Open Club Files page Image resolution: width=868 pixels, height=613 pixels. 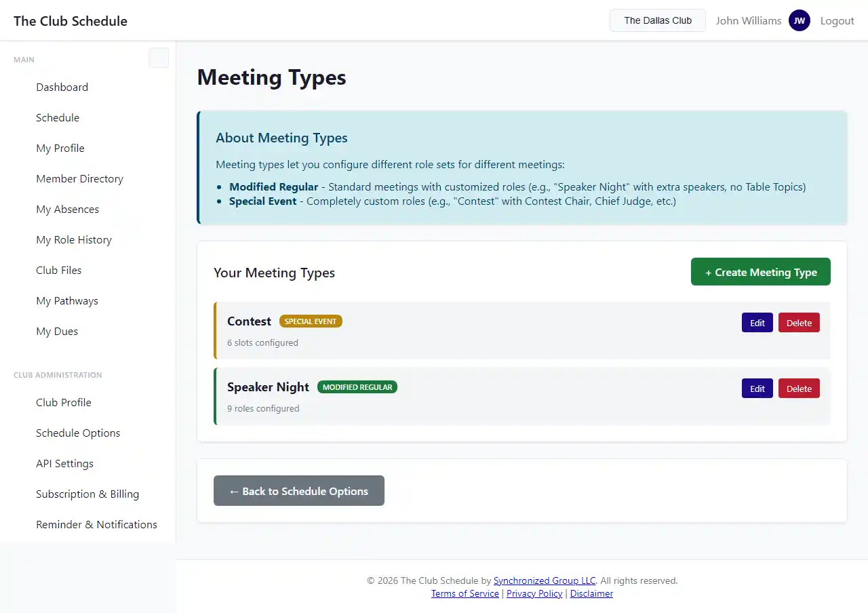click(58, 271)
